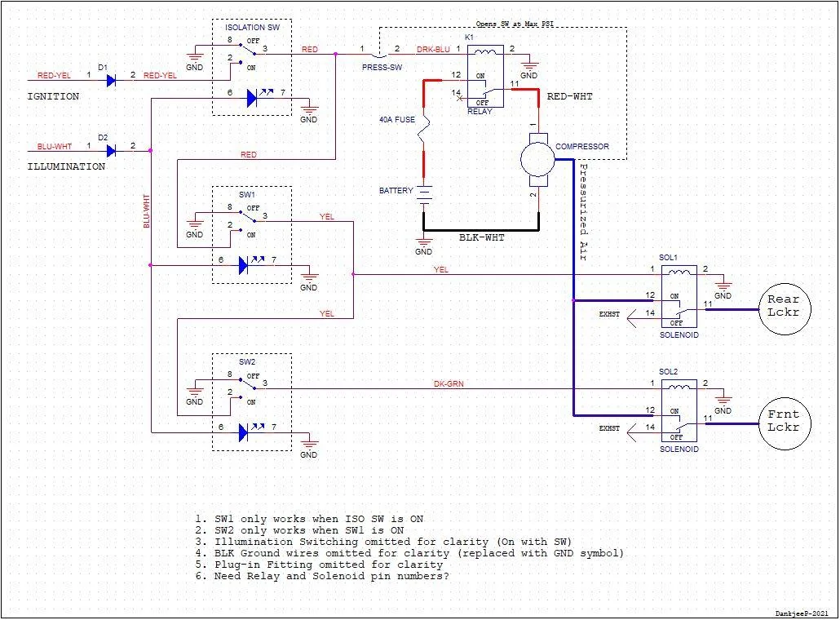
Task: Click the 'Opens SW at Max PSI' note
Action: (515, 24)
